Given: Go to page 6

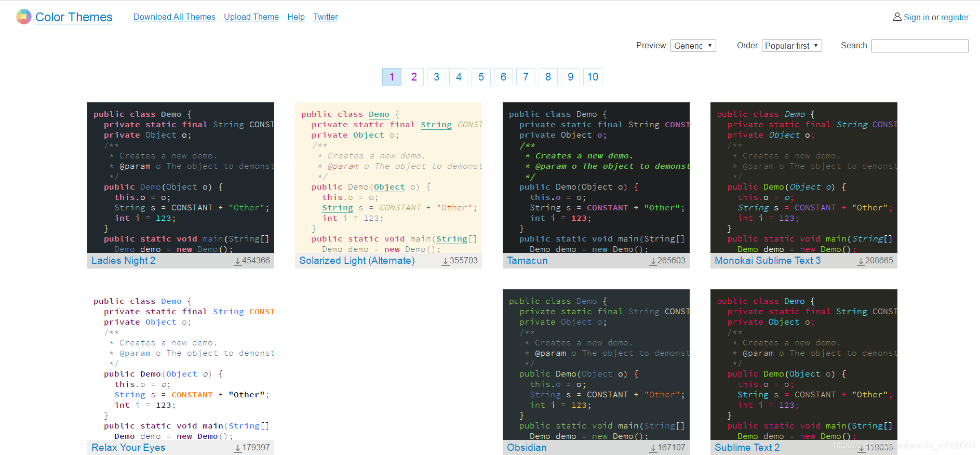Looking at the screenshot, I should click(x=503, y=77).
